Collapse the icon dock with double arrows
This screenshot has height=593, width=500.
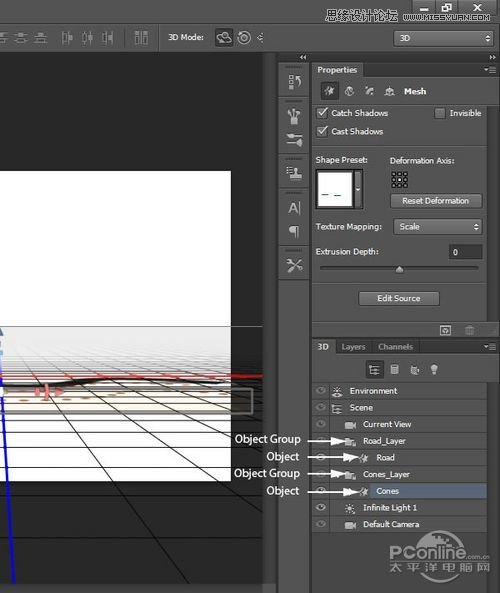[x=303, y=57]
